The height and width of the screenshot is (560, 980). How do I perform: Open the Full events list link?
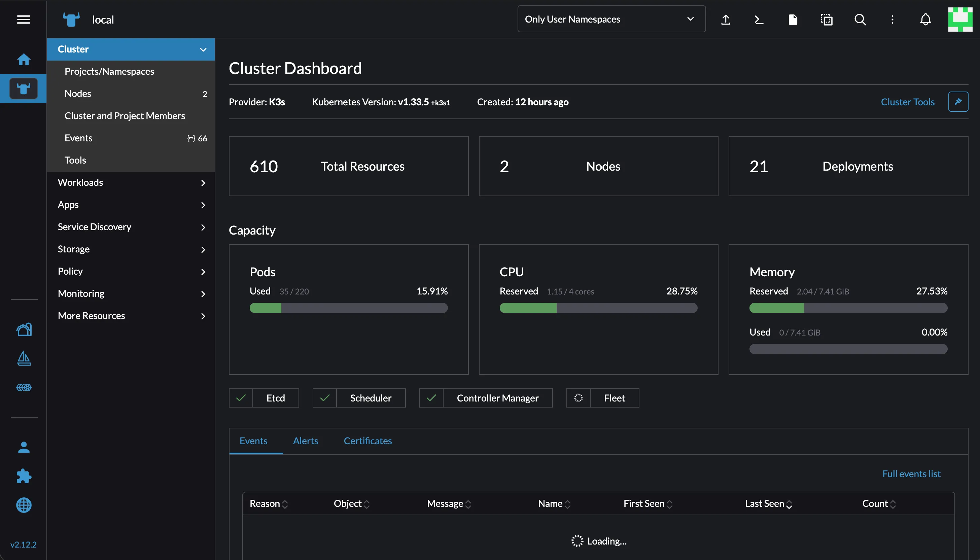(911, 474)
